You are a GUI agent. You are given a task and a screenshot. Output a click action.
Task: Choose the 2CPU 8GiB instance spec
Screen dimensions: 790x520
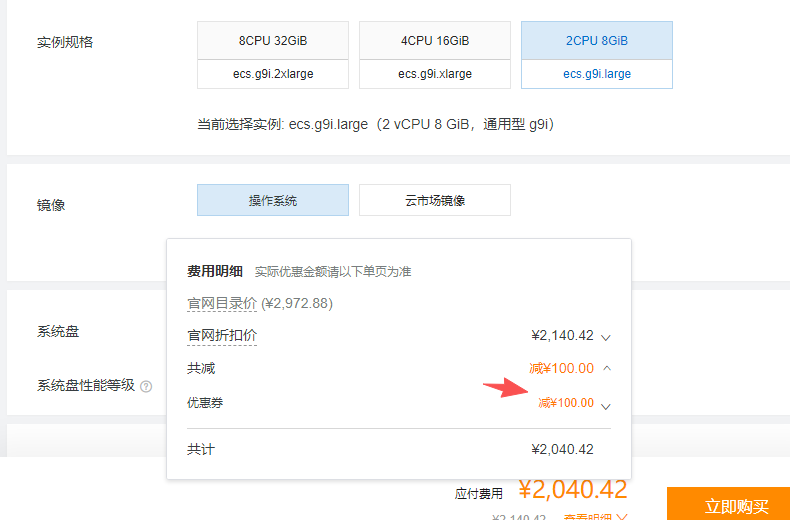597,41
